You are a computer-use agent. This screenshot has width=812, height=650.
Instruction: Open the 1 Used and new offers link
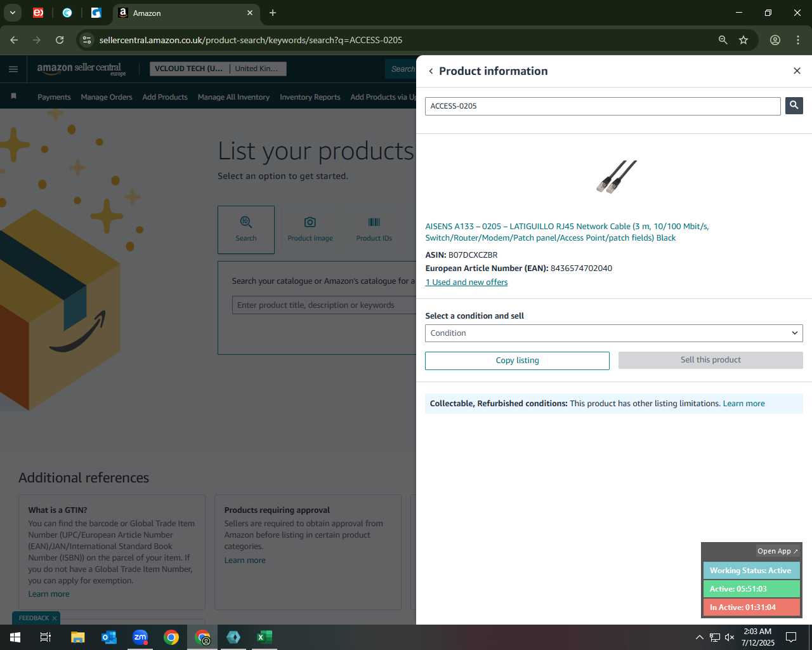[x=466, y=282]
